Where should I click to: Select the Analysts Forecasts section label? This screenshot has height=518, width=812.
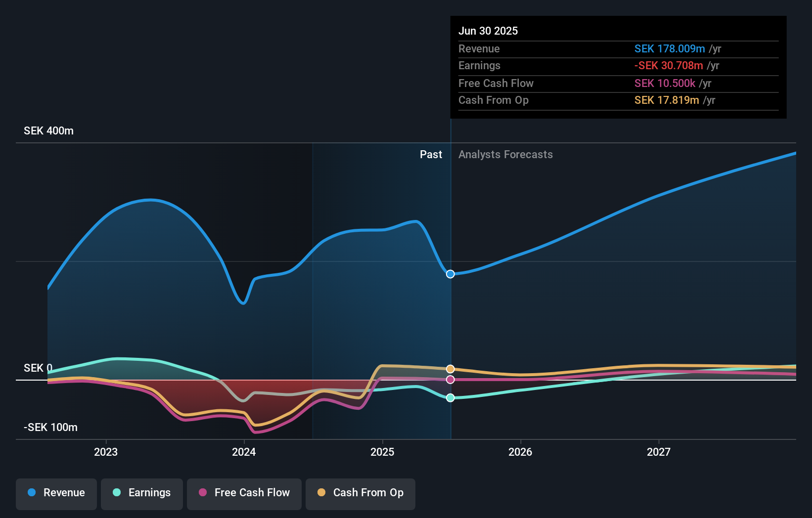[505, 154]
